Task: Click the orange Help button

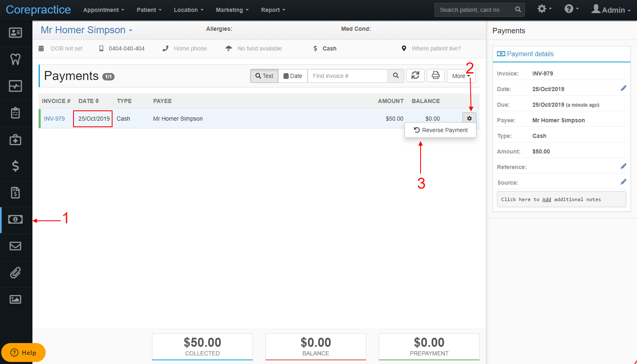Action: pos(23,353)
